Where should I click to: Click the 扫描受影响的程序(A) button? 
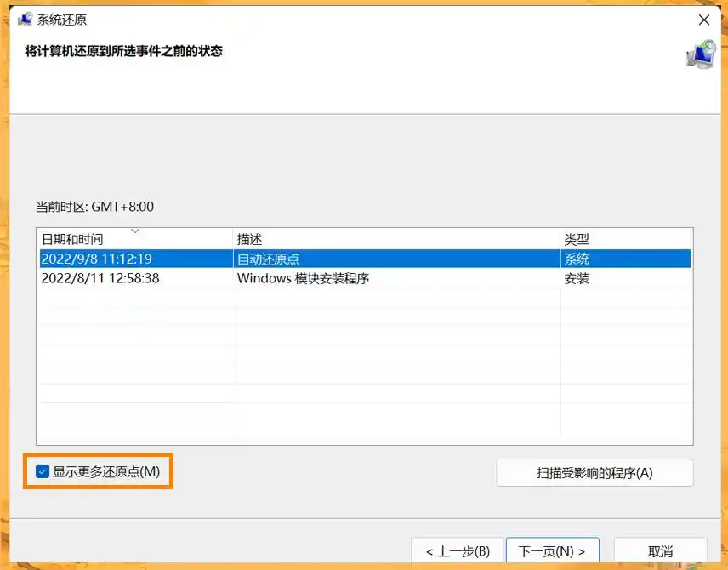point(594,473)
